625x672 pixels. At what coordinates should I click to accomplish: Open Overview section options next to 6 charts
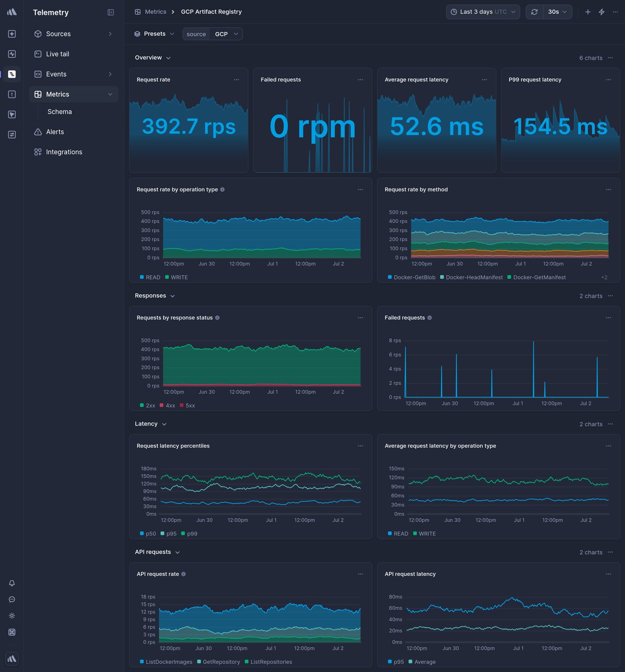(x=610, y=58)
